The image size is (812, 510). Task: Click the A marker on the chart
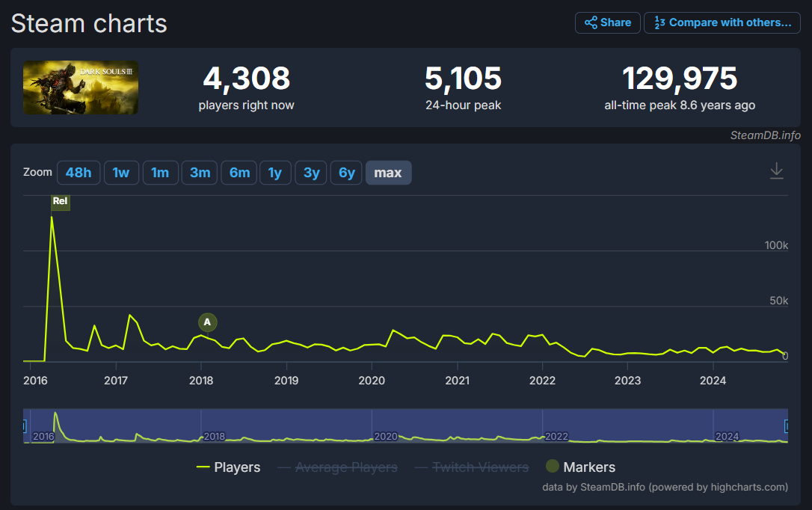click(207, 322)
